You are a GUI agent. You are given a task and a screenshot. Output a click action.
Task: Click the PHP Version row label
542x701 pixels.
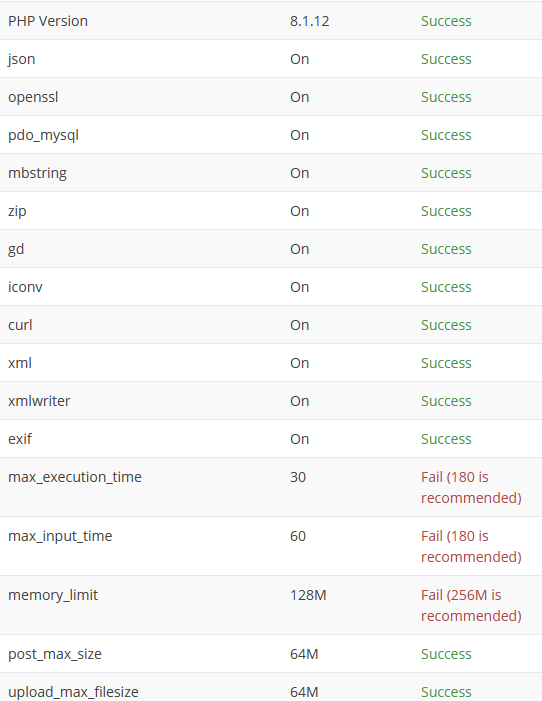click(x=48, y=21)
